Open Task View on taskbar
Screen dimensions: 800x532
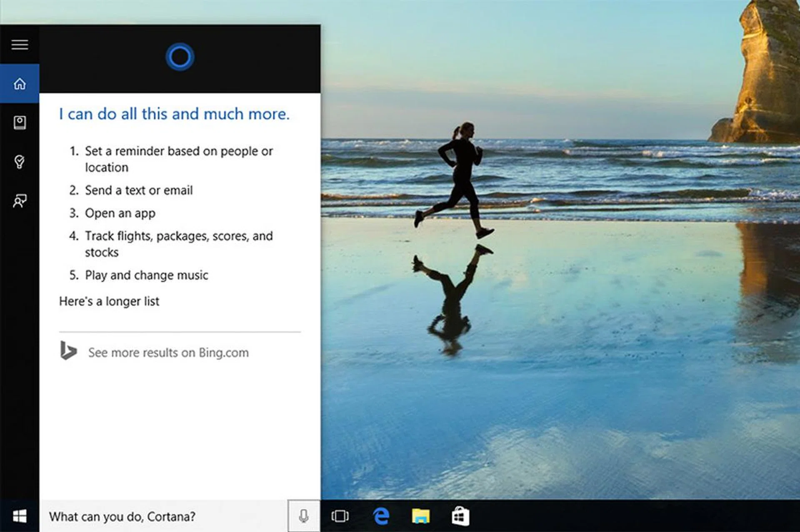[340, 516]
